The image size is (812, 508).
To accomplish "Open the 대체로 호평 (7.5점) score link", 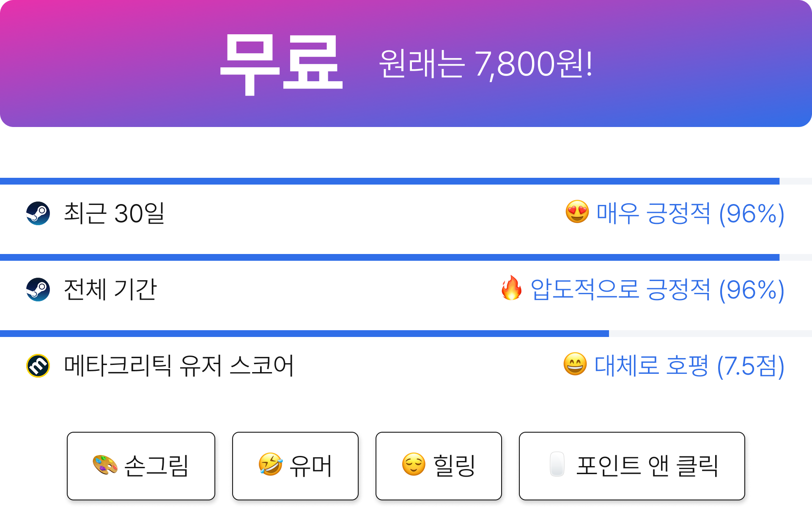I will point(689,366).
